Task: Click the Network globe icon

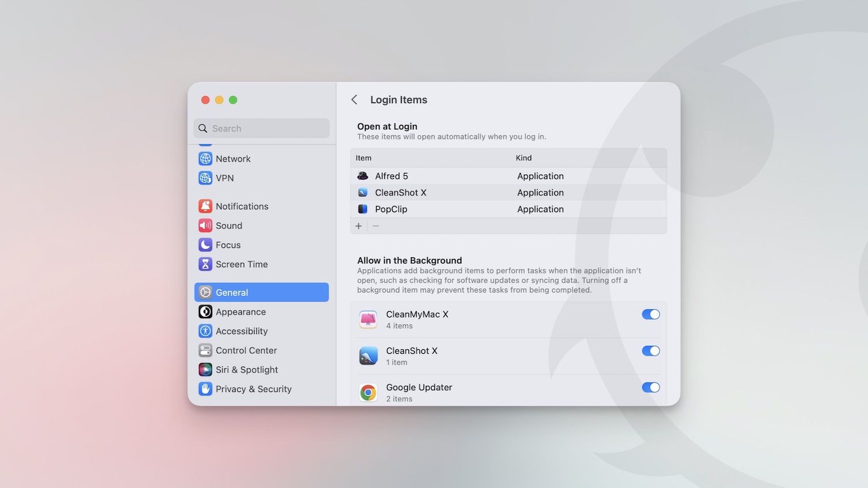Action: coord(205,158)
